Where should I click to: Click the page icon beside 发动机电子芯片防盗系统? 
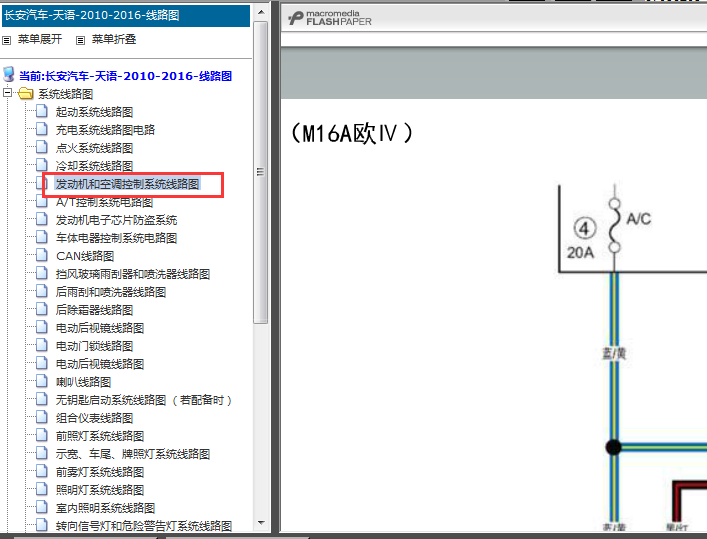click(41, 219)
